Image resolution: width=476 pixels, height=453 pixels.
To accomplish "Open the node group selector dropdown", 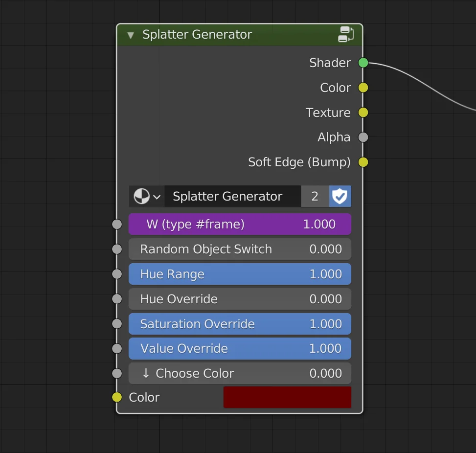I will pos(158,196).
